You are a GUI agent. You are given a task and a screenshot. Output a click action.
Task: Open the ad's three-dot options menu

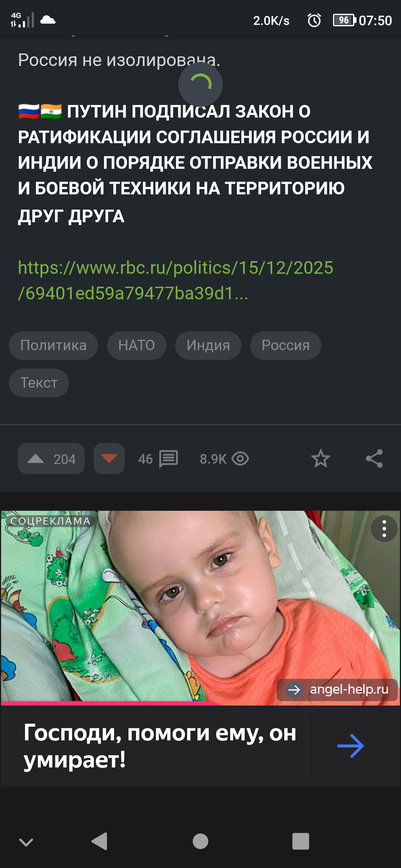tap(384, 529)
